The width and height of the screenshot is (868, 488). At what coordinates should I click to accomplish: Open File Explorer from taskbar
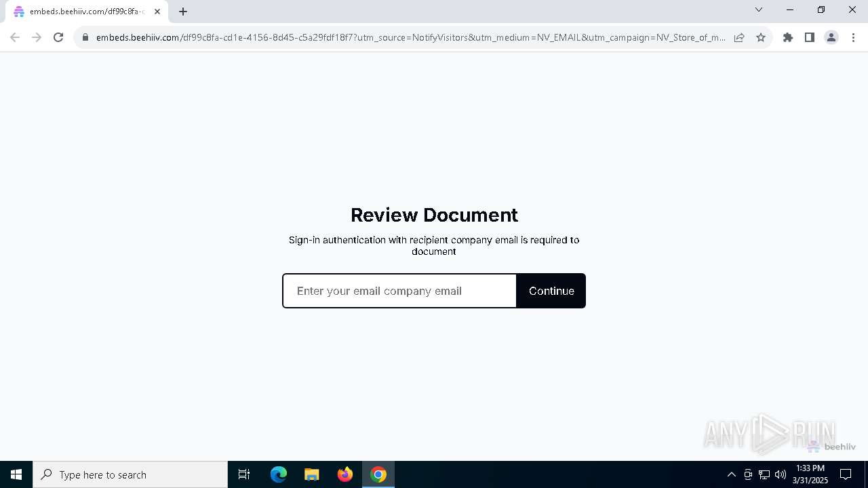point(312,474)
